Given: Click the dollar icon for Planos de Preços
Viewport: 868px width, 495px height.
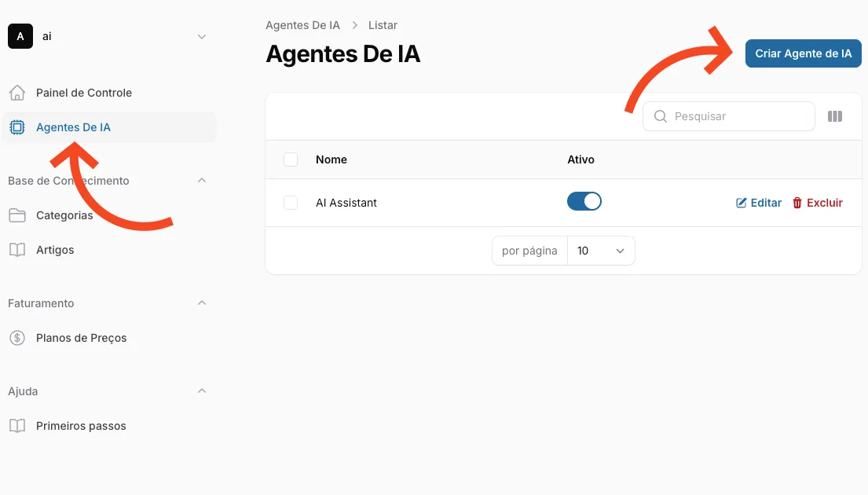Looking at the screenshot, I should pos(16,338).
